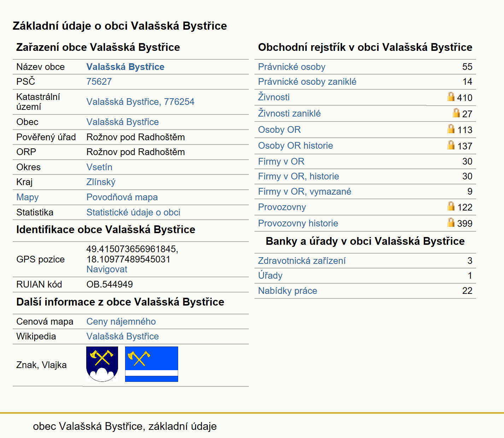Viewport: 504px width, 438px height.
Task: Select GPS coordinate 18.10977489545031
Action: tap(128, 259)
